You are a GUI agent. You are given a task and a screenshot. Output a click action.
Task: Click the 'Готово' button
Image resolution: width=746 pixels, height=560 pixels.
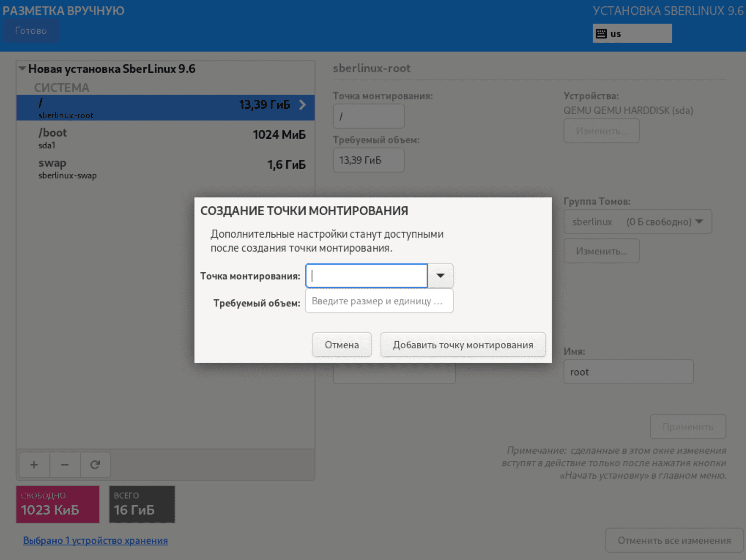[31, 31]
